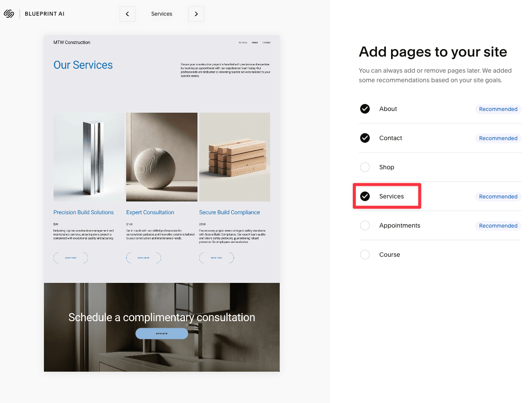Viewport: 532px width, 403px height.
Task: Enable the Shop page
Action: [x=365, y=167]
